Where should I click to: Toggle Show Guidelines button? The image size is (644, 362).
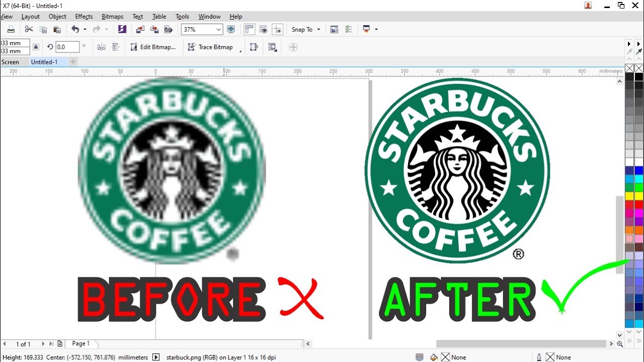point(277,29)
